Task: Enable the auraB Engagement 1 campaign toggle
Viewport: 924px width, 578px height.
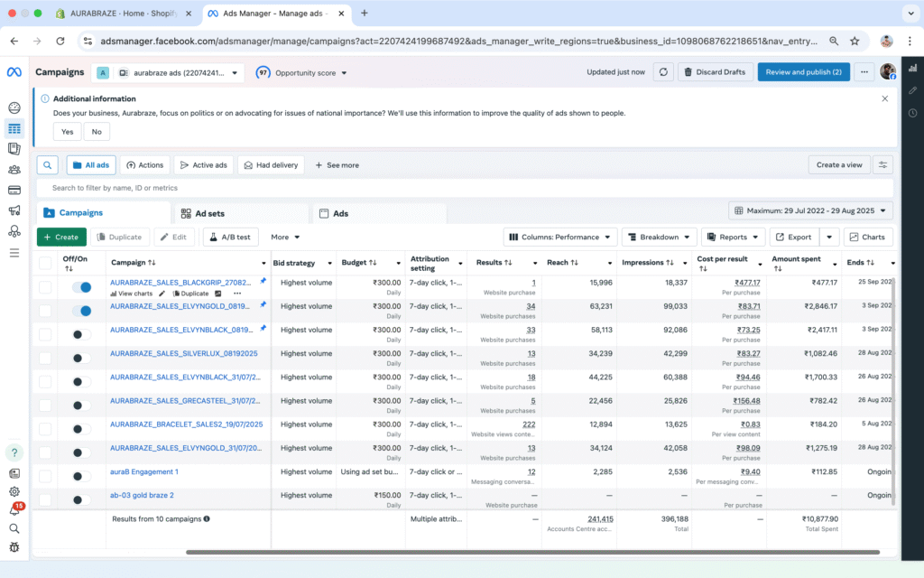Action: coord(81,476)
